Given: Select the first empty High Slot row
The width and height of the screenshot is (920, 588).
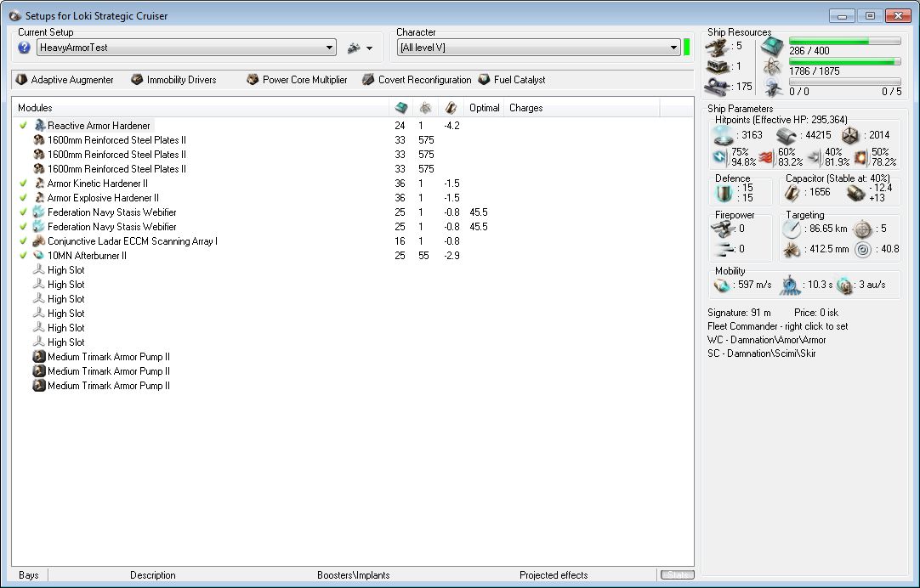Looking at the screenshot, I should coord(353,270).
